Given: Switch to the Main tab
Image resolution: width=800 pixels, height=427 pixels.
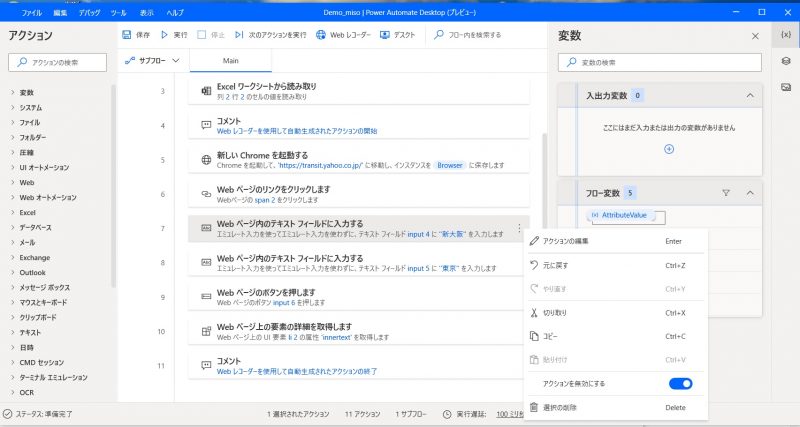Looking at the screenshot, I should pos(230,61).
